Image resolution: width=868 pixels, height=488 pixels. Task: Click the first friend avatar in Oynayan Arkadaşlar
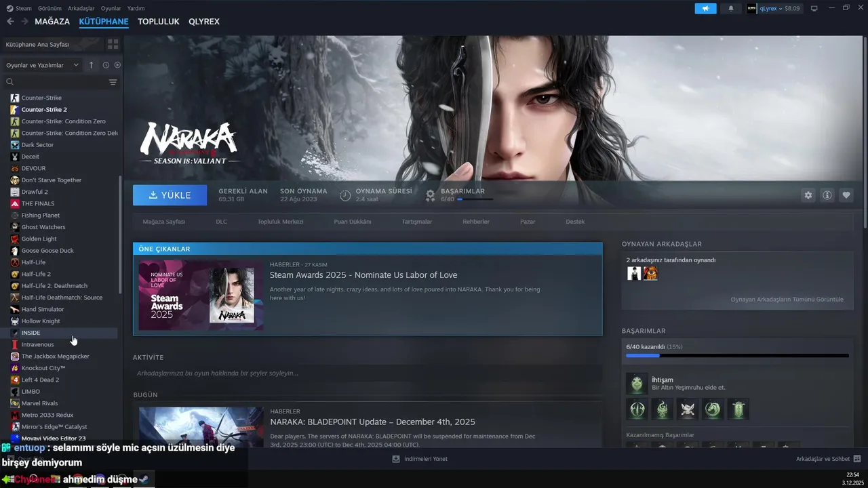634,273
